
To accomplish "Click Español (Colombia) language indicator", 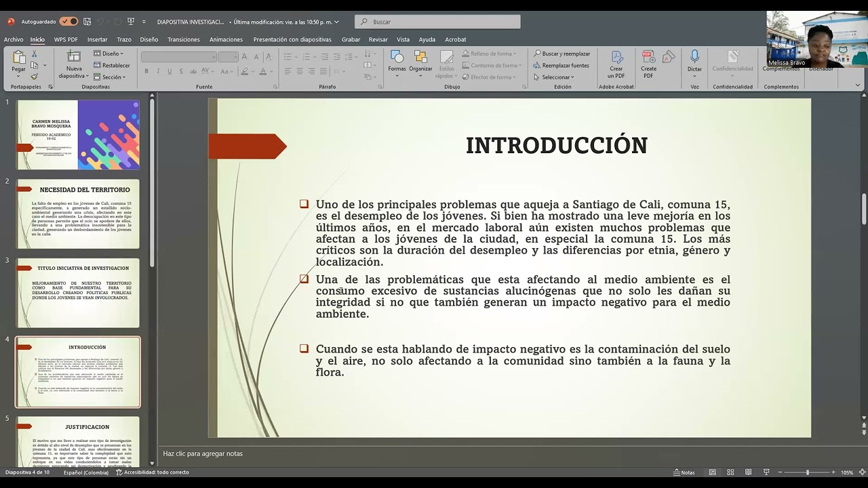I will coord(86,472).
